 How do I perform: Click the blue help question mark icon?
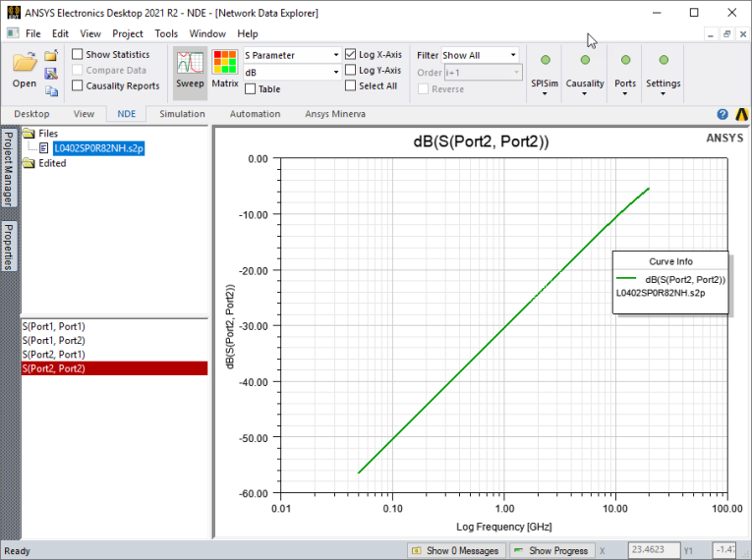(723, 114)
